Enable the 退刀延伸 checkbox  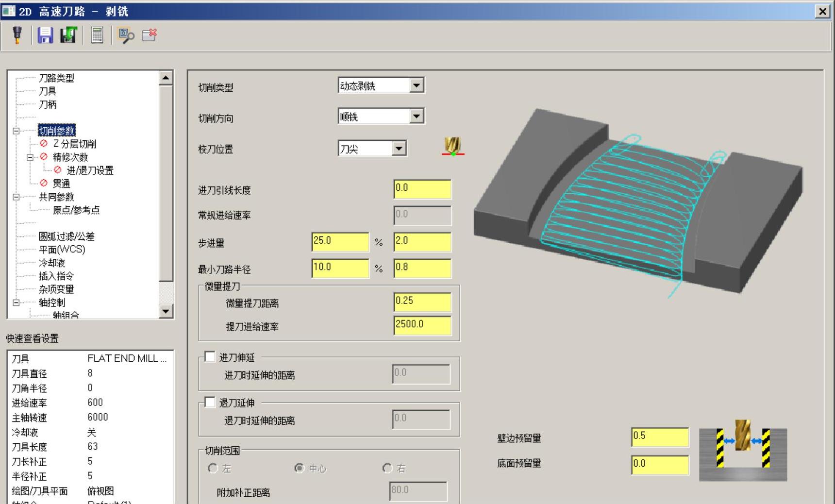pos(210,403)
